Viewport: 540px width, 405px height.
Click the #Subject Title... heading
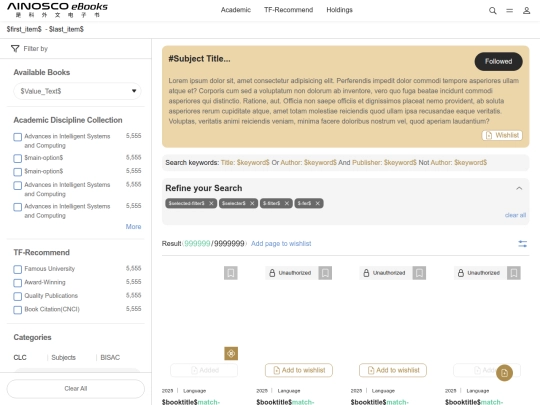click(199, 59)
